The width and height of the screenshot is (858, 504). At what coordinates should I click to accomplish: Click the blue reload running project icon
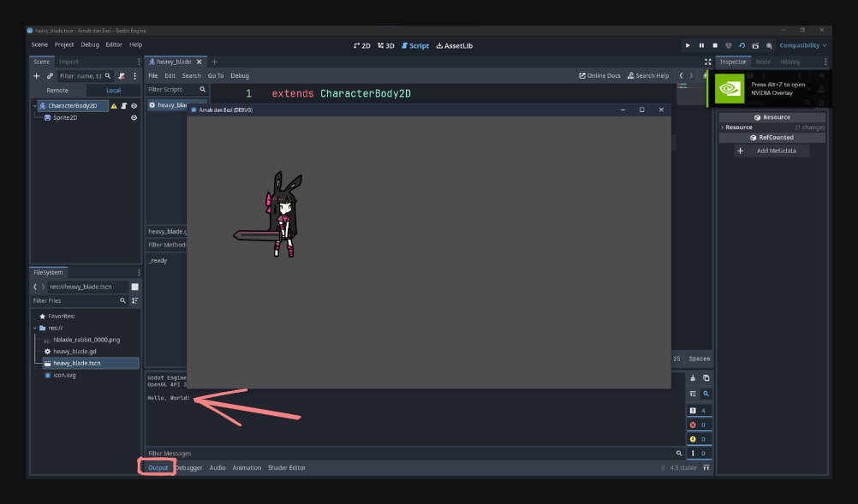(x=742, y=46)
